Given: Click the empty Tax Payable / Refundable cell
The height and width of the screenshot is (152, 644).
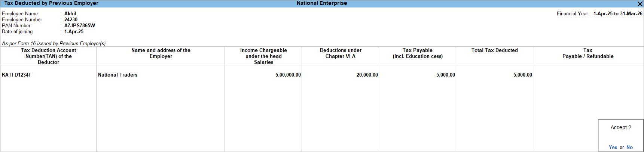Looking at the screenshot, I should click(588, 75).
